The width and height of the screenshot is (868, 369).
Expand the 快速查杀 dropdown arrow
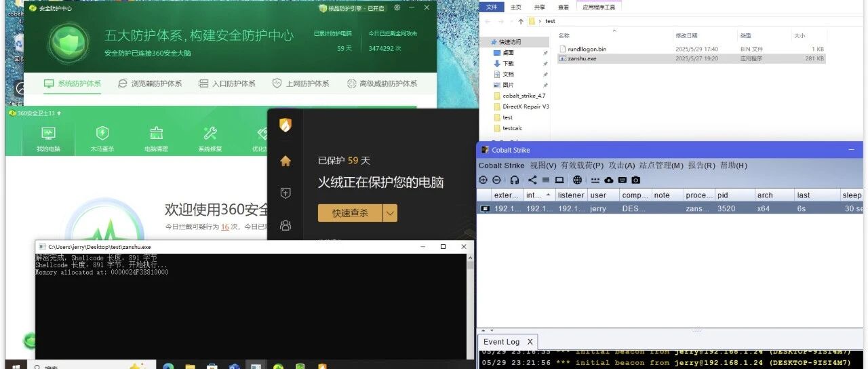click(391, 213)
